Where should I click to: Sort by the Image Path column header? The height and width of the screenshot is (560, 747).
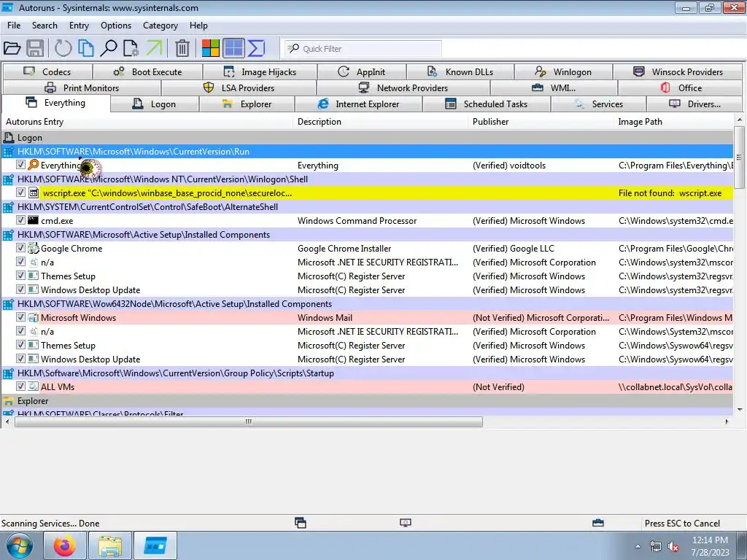(x=673, y=122)
